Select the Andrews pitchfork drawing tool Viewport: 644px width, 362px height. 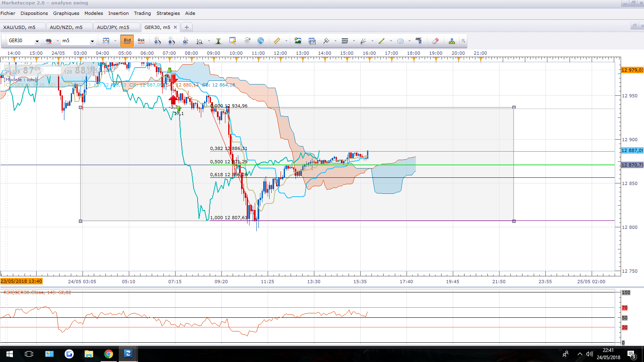(326, 41)
